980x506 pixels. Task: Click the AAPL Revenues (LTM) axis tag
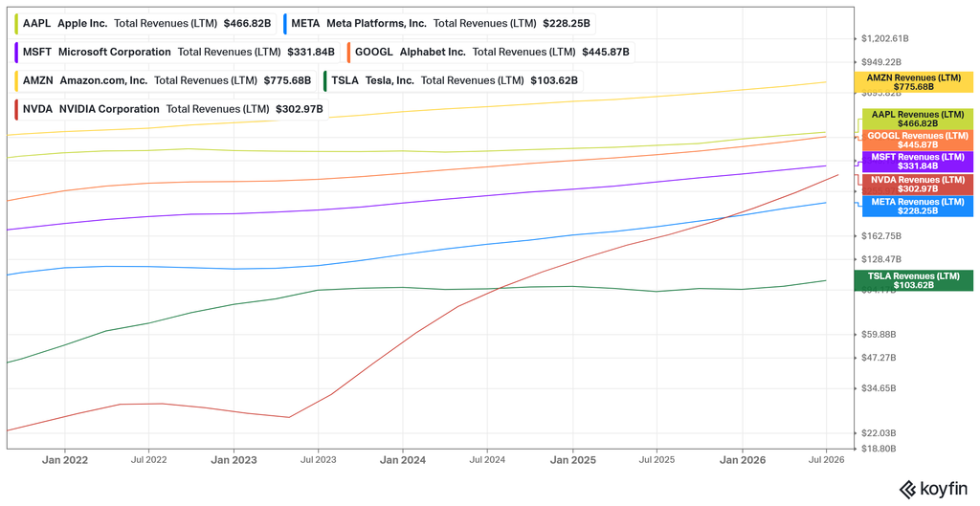point(918,120)
